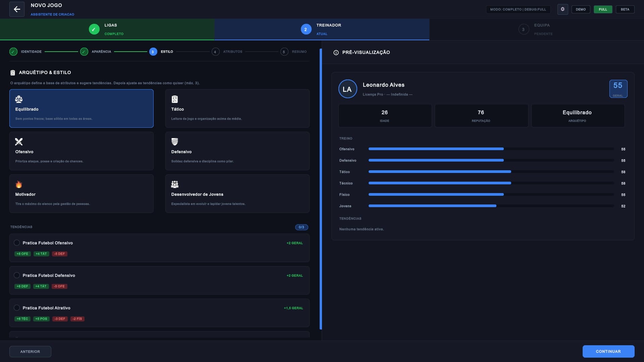
Task: Click the Anterior button
Action: point(30,352)
